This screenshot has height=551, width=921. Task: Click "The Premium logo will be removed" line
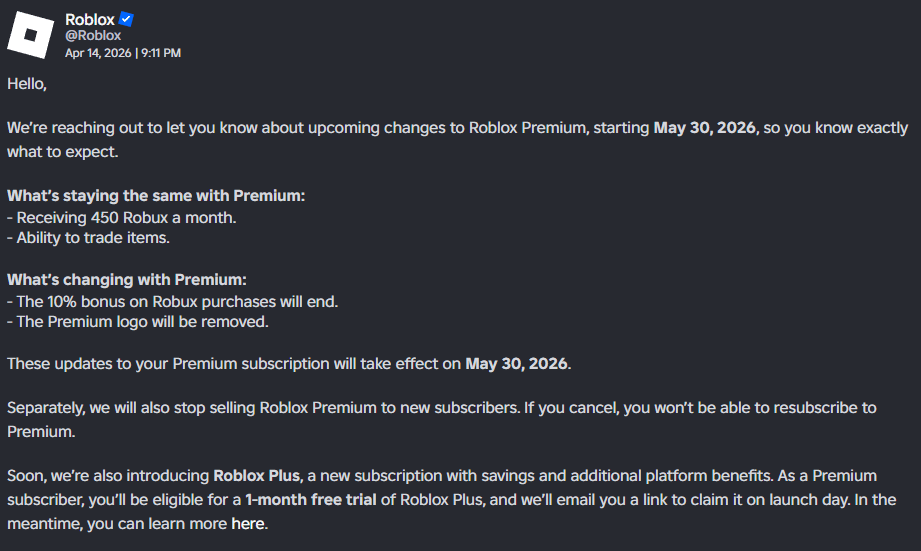tap(138, 322)
